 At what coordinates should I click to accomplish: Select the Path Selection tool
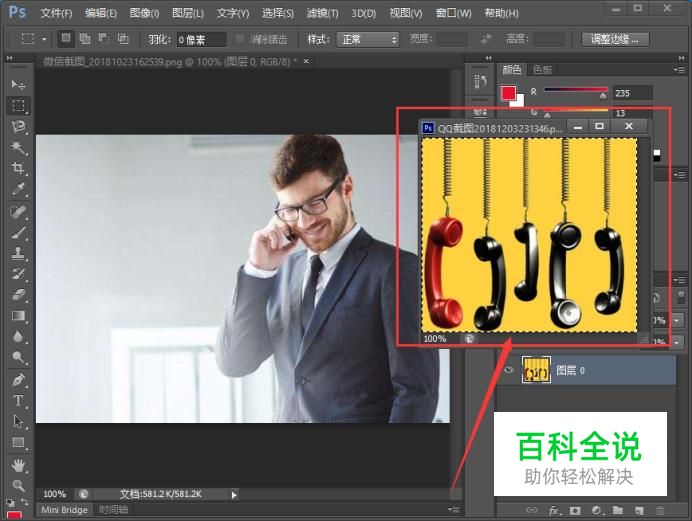tap(18, 421)
